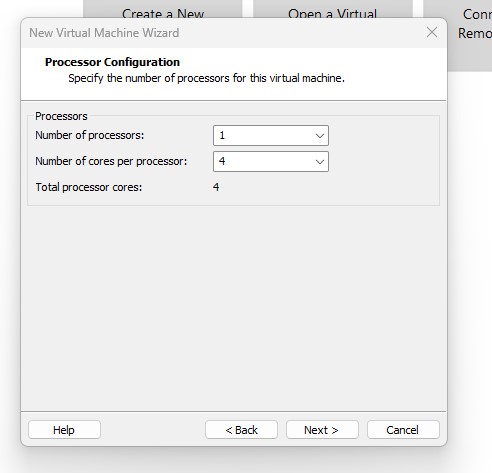Cancel the New Virtual Machine Wizard
The width and height of the screenshot is (492, 473).
[403, 430]
